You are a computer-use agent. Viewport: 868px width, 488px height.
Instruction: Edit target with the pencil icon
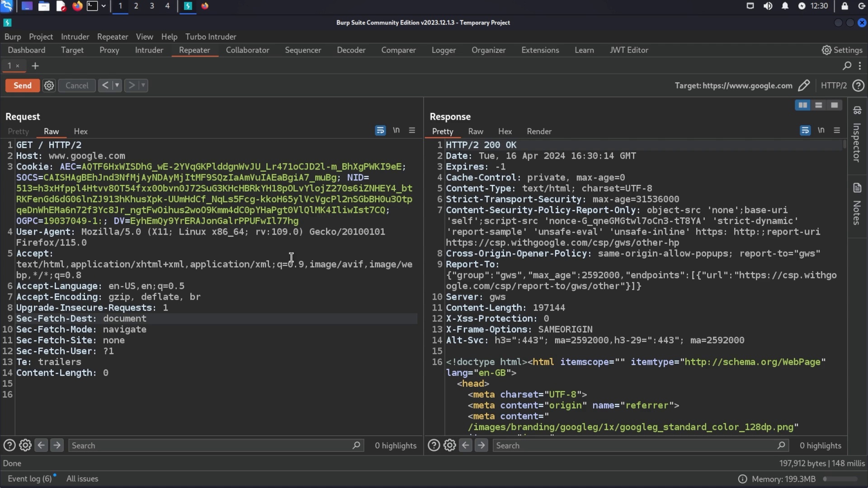click(804, 85)
